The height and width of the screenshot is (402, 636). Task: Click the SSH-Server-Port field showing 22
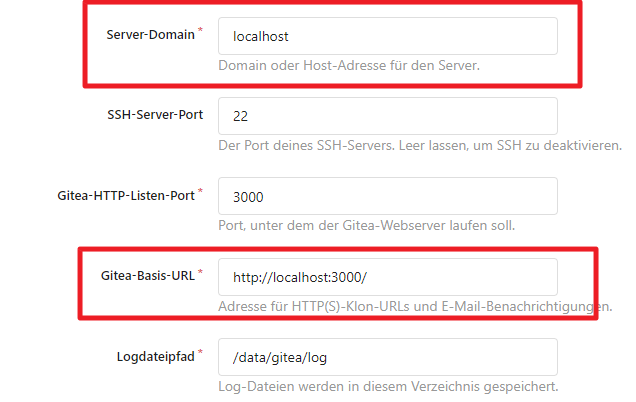pos(388,116)
